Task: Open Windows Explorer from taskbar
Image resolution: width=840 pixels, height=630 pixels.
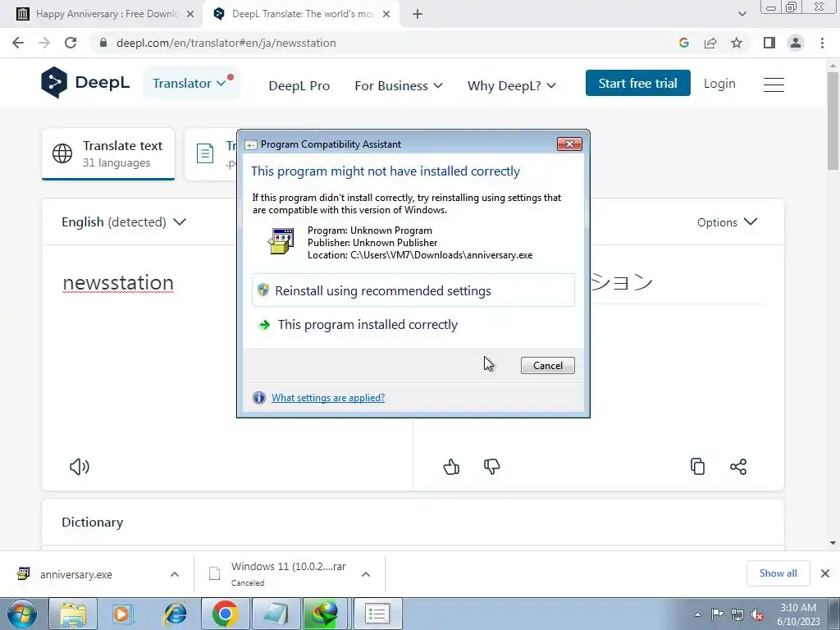Action: coord(73,614)
